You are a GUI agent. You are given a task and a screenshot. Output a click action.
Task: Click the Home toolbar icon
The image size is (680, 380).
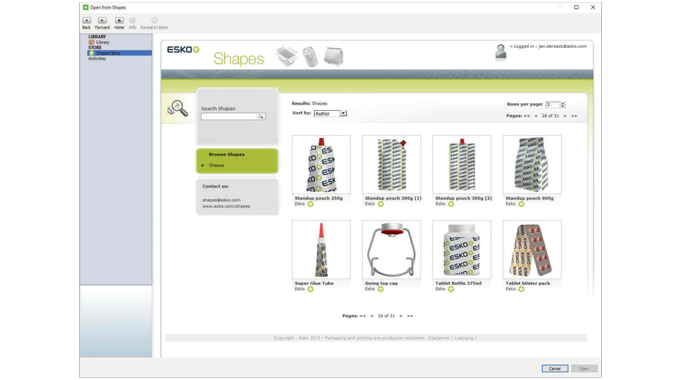(x=119, y=20)
